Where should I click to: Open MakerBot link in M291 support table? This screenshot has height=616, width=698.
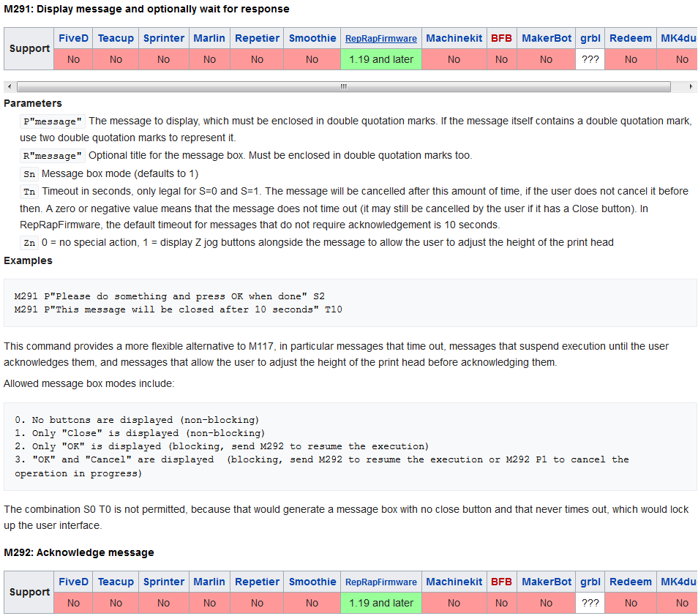click(547, 38)
